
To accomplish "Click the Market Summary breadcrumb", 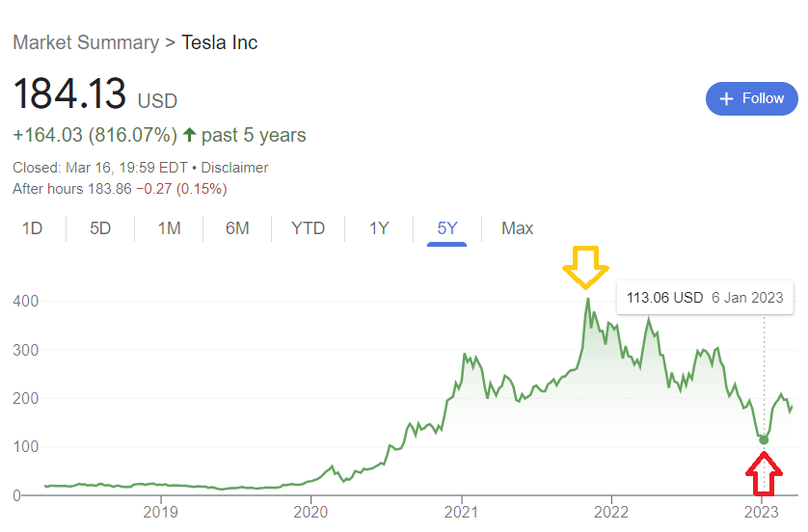I will click(x=86, y=42).
